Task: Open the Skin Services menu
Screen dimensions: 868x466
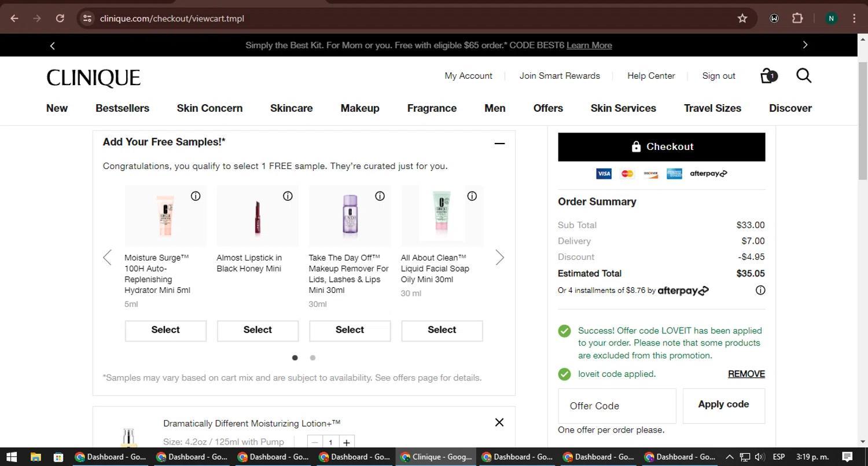Action: [x=623, y=108]
